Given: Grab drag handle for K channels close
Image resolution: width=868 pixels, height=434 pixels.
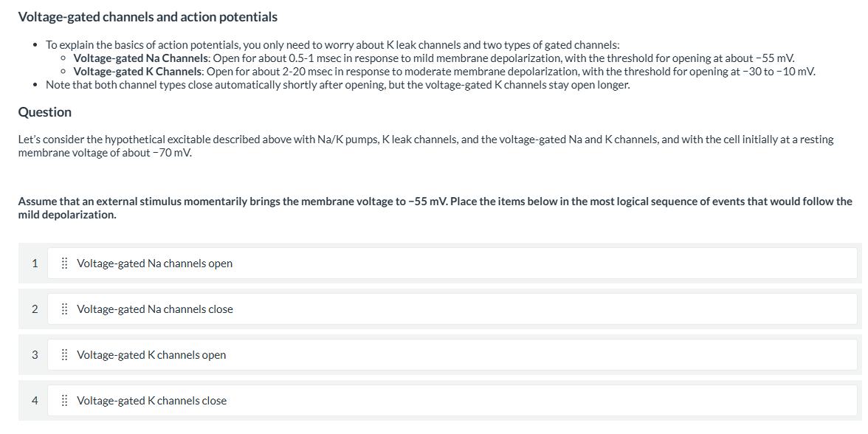Looking at the screenshot, I should [x=64, y=401].
